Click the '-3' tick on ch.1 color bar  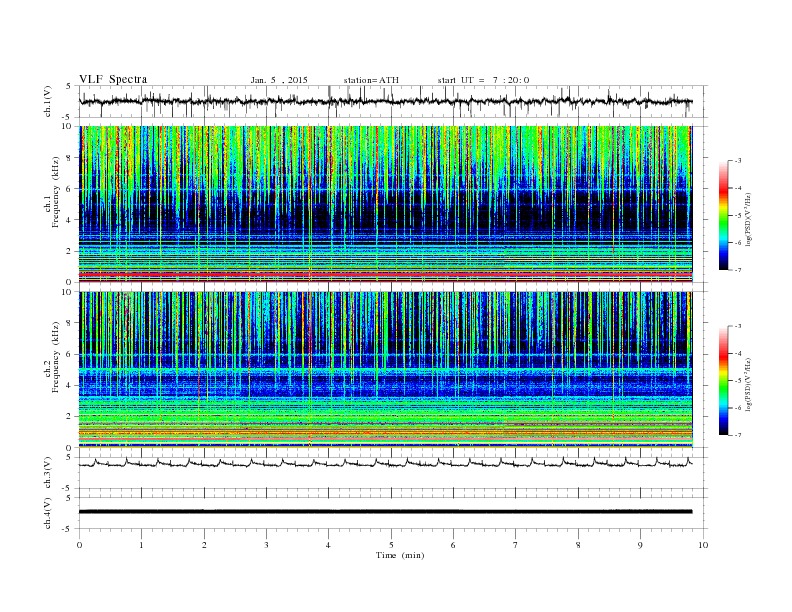pos(738,161)
